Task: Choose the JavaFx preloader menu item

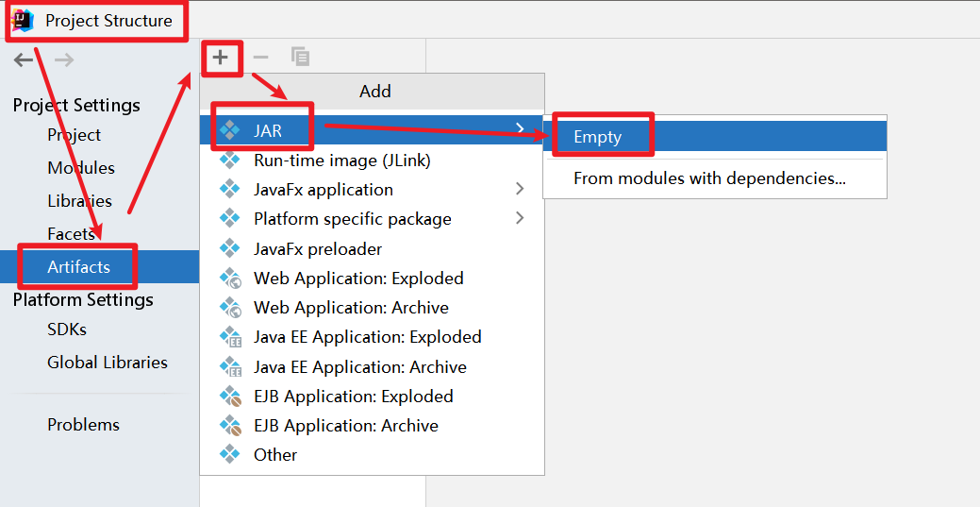Action: click(x=318, y=249)
